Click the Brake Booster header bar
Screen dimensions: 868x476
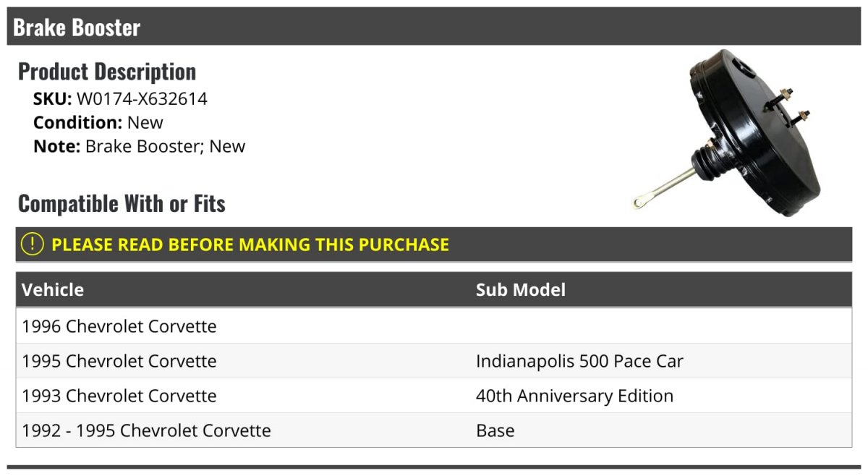434,27
